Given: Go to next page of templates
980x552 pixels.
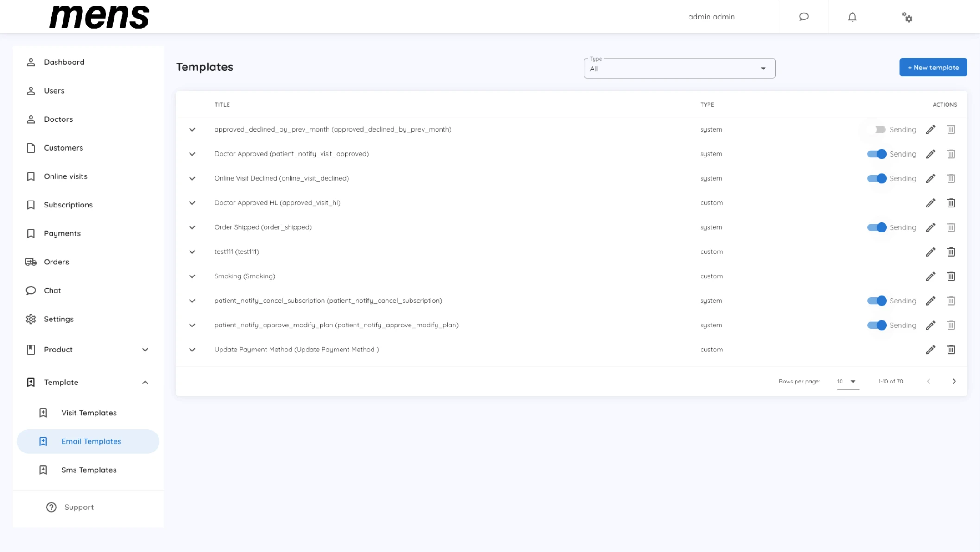Looking at the screenshot, I should [x=954, y=381].
